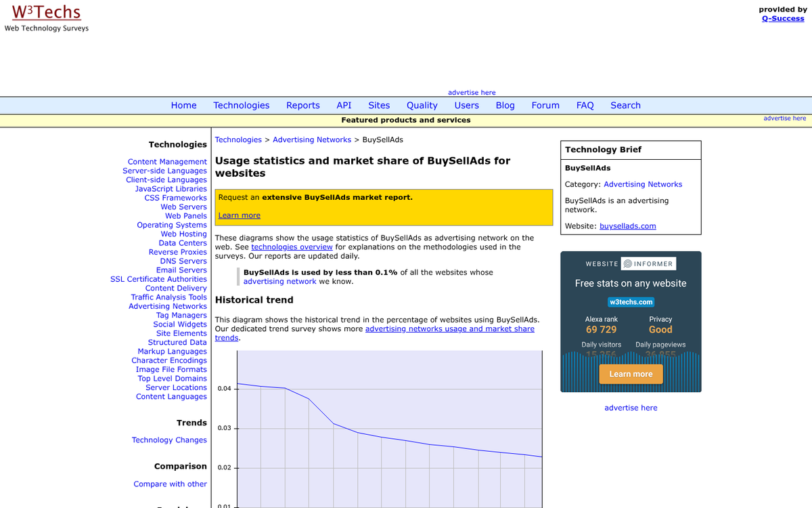The image size is (812, 508).
Task: Open the Blog from the top navigation
Action: pos(505,105)
